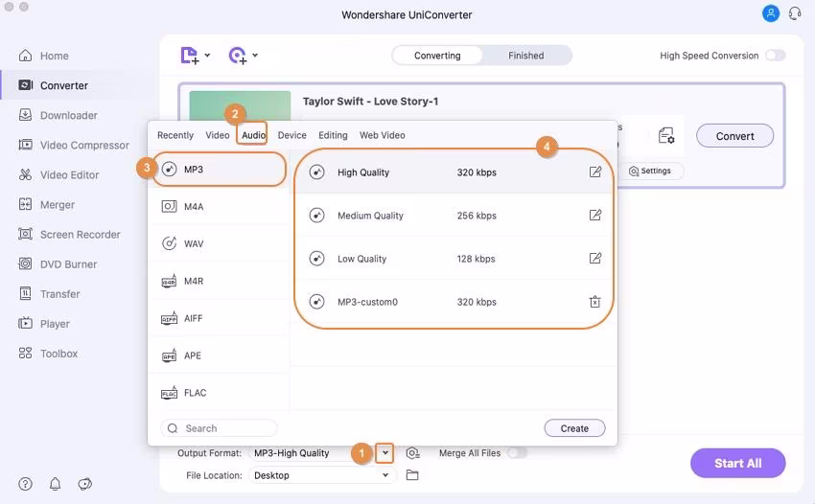
Task: Click the add from device disc icon
Action: click(238, 55)
